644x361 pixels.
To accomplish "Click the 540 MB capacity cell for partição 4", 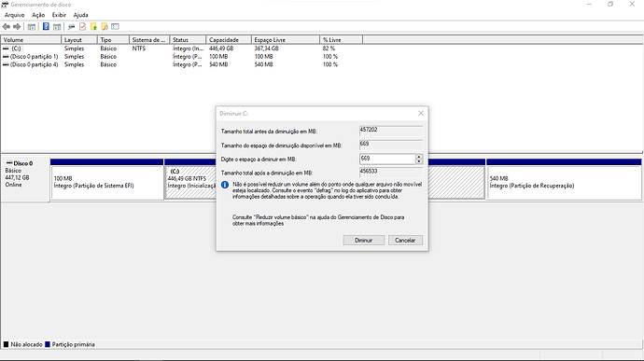I will 218,64.
